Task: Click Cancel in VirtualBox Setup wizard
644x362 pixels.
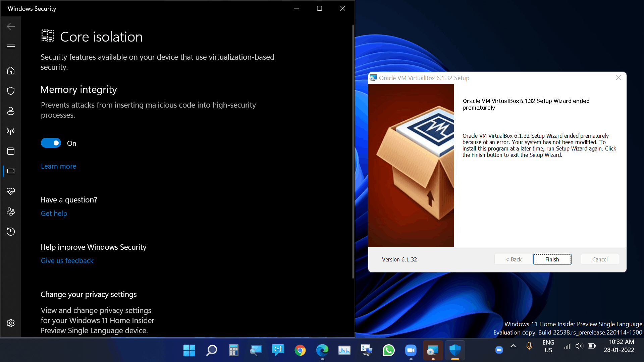Action: coord(600,259)
